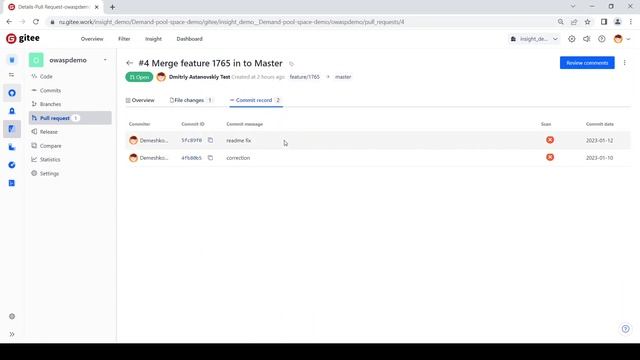
Task: Copy commit ID 5fc89f0
Action: point(210,140)
